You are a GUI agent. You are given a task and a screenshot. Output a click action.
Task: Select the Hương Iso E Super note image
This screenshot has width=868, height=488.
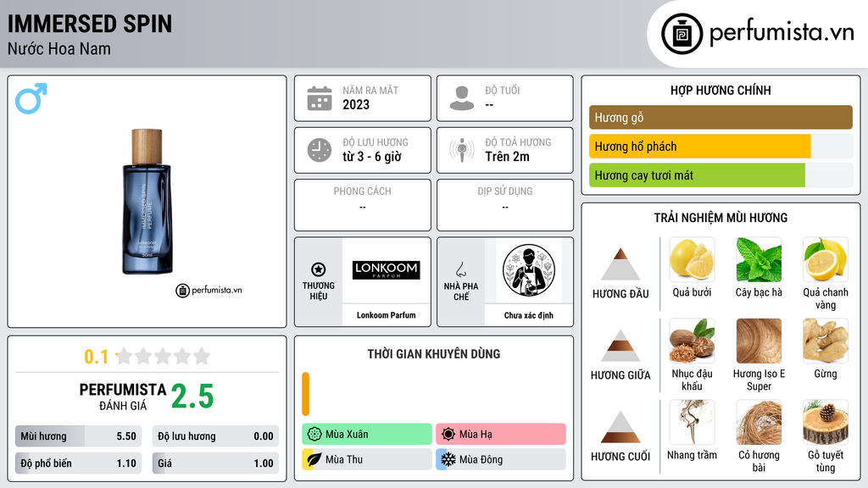(x=759, y=341)
